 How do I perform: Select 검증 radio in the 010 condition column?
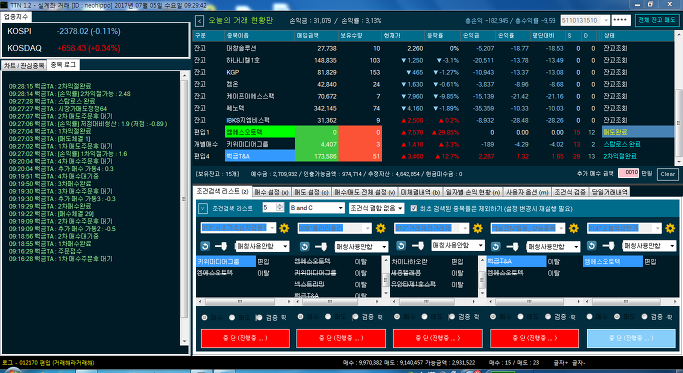pos(452,317)
